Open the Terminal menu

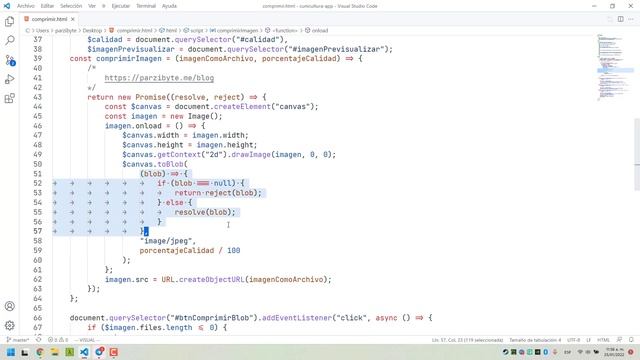[x=146, y=6]
